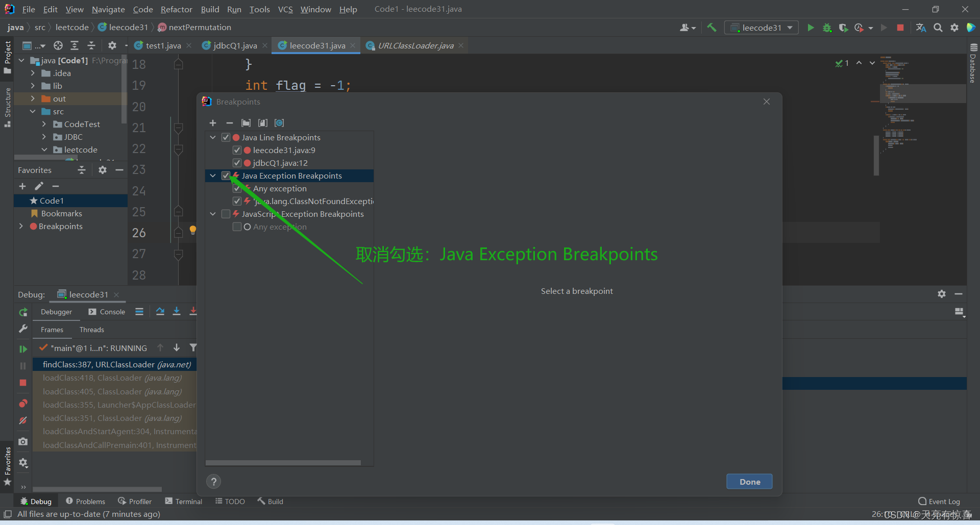The image size is (980, 525).
Task: Check JavaScript Exception Breakpoints checkbox
Action: (x=226, y=214)
